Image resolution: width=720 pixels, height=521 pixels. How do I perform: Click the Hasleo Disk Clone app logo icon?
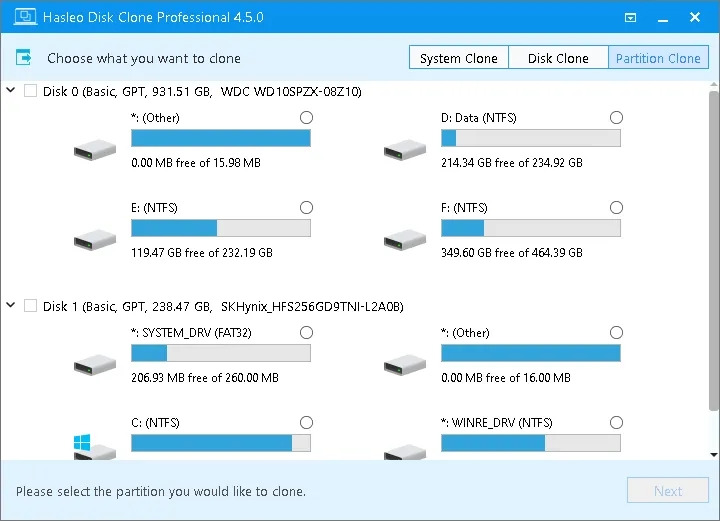[25, 17]
